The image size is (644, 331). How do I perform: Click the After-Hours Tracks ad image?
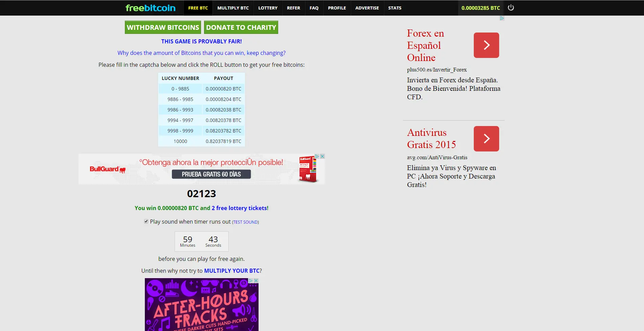[201, 305]
